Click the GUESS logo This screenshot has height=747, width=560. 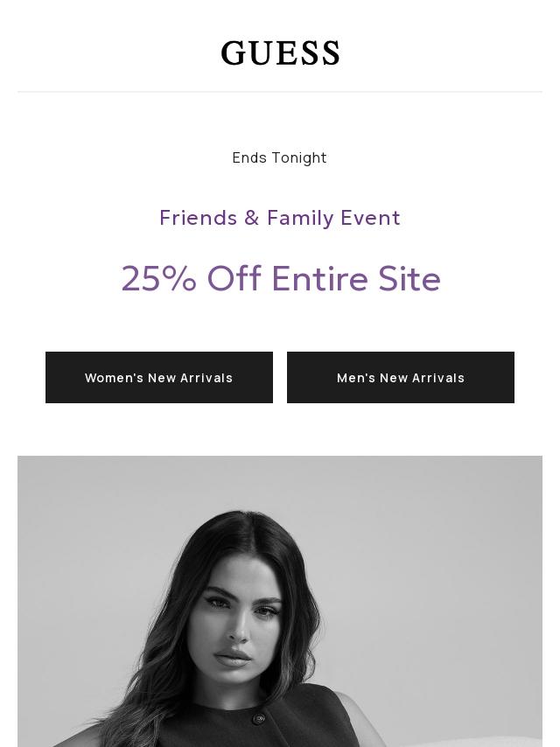coord(280,53)
